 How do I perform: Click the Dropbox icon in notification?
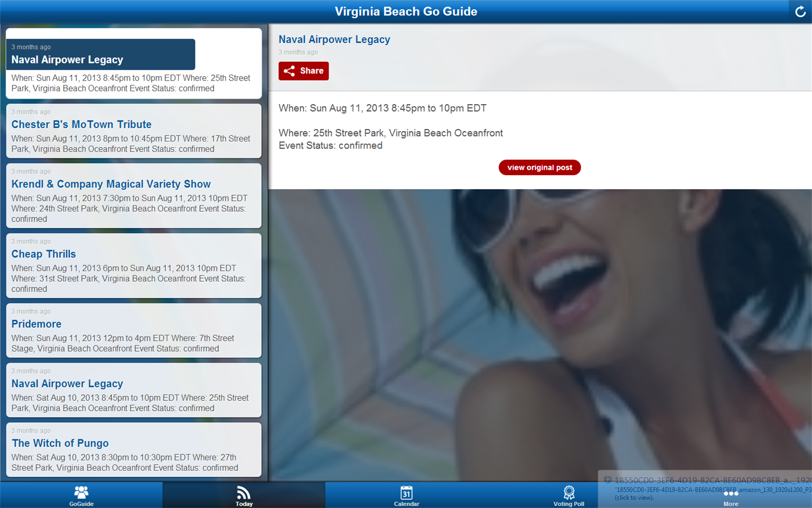pyautogui.click(x=608, y=480)
